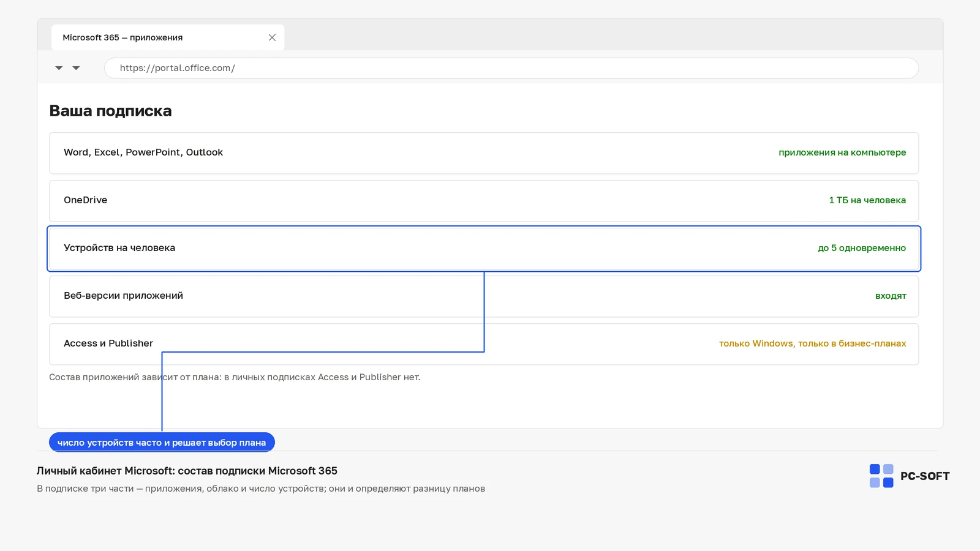Viewport: 980px width, 551px height.
Task: Select the "Access и Publisher" row label
Action: [108, 343]
